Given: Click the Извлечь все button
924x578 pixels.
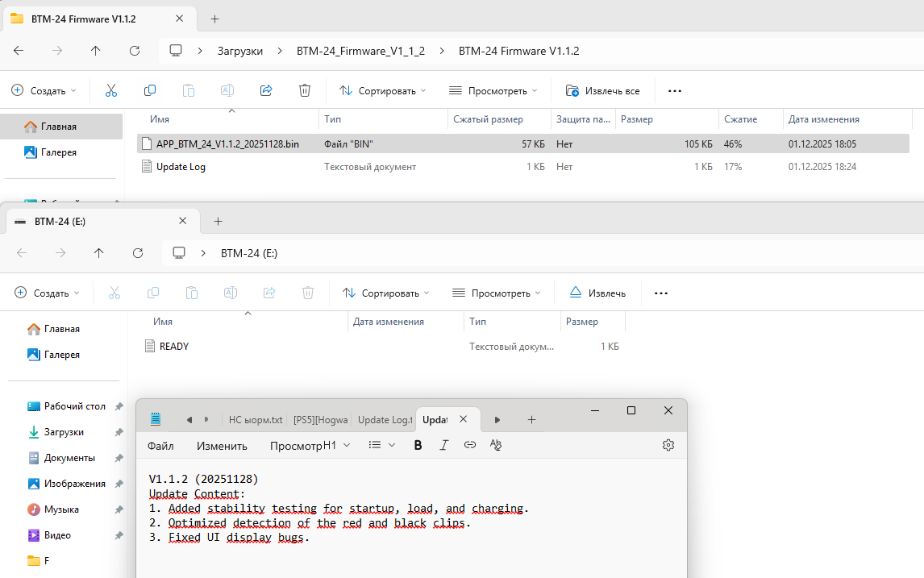Looking at the screenshot, I should pos(603,91).
